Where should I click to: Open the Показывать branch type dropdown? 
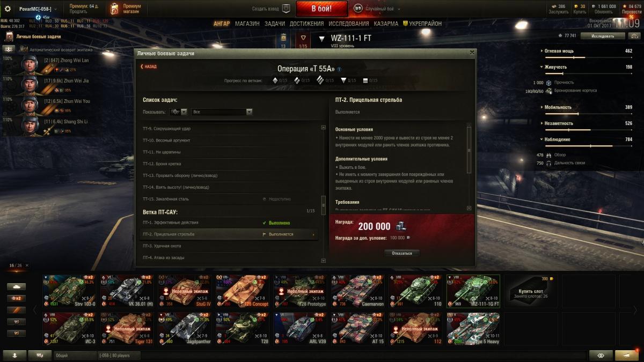(x=179, y=112)
